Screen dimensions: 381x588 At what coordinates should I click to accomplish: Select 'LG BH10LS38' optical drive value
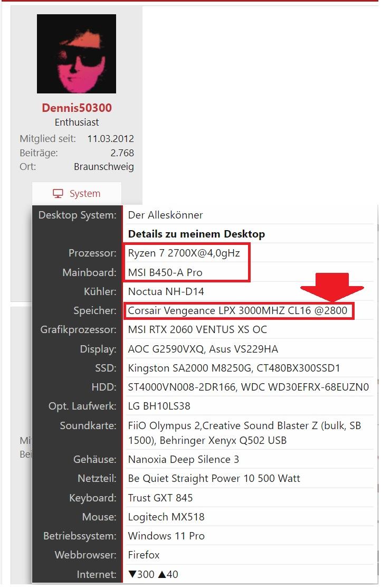[x=159, y=406]
